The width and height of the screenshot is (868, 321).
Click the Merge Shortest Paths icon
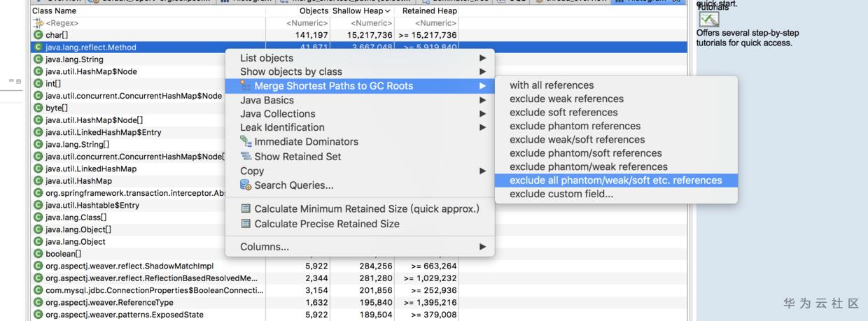(246, 86)
